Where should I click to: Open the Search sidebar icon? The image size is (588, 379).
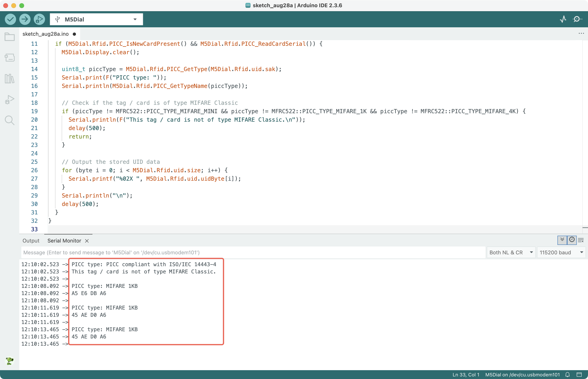[10, 120]
